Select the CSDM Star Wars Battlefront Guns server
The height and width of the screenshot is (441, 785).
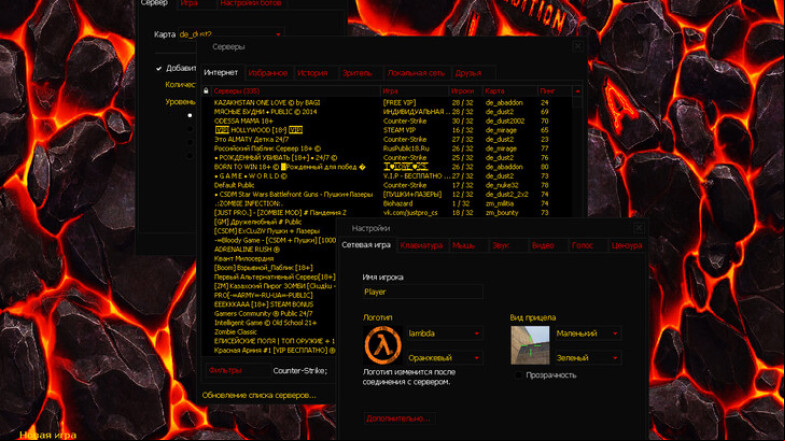coord(385,194)
